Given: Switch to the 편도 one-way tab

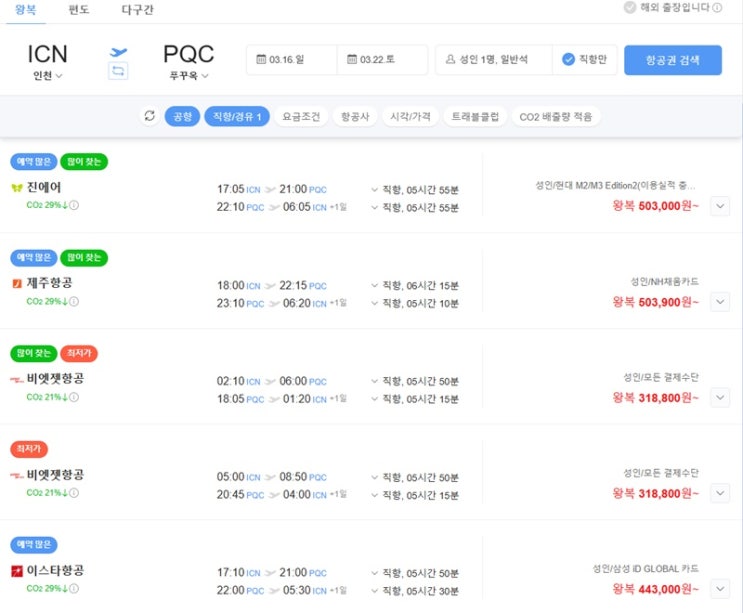Looking at the screenshot, I should pyautogui.click(x=79, y=10).
